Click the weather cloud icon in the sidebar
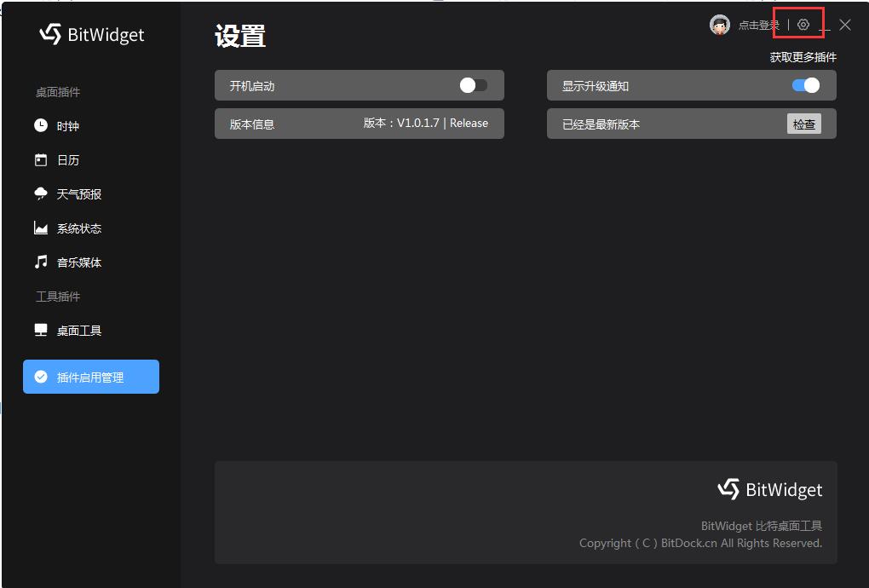Viewport: 869px width, 588px height. point(40,193)
